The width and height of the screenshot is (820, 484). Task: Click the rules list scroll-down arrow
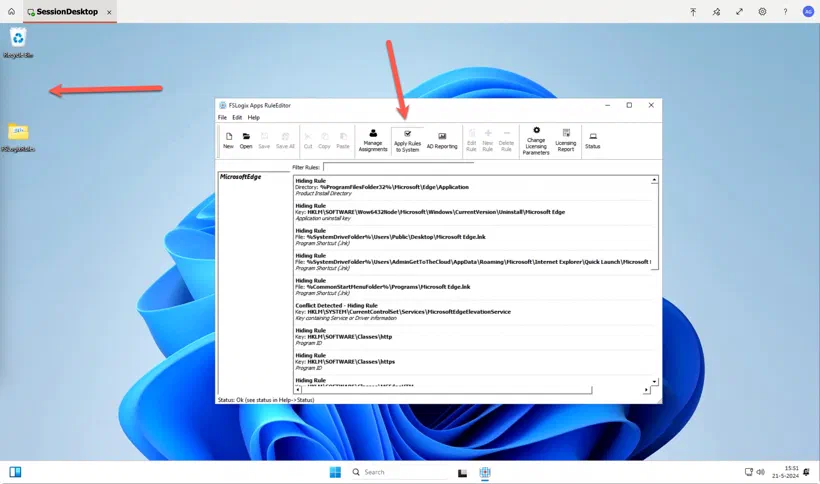[654, 382]
